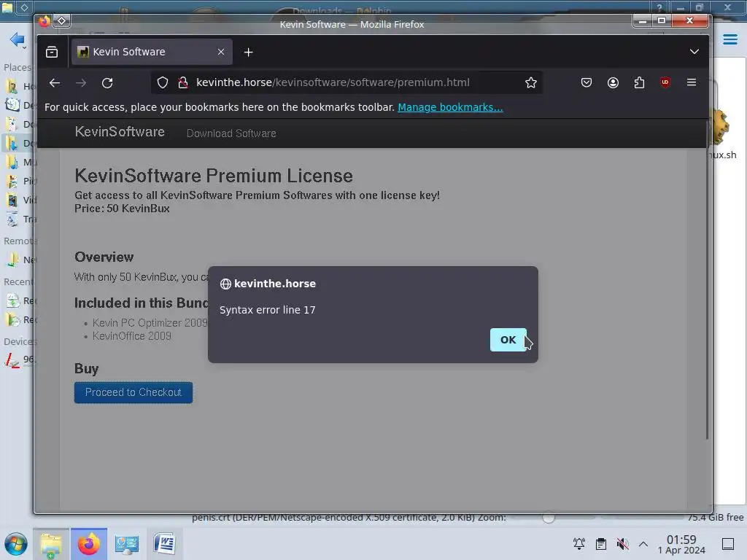Click Dolphin back arrow button
The width and height of the screenshot is (747, 560).
18,39
